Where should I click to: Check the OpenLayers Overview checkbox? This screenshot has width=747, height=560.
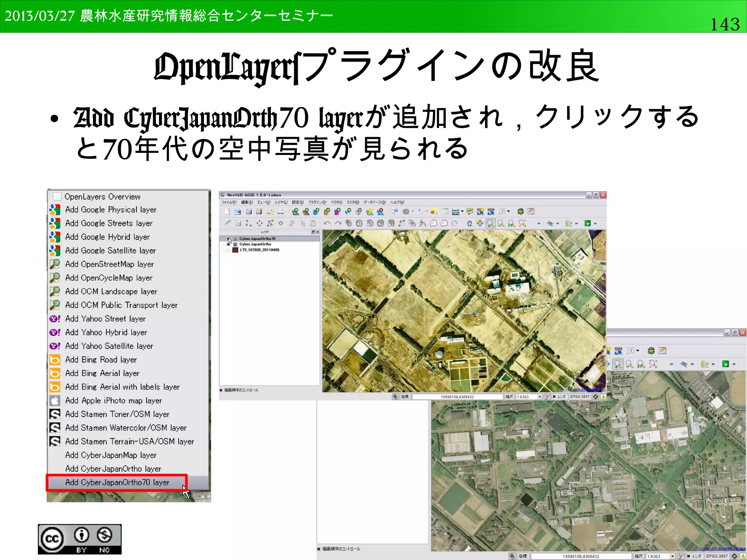[57, 197]
